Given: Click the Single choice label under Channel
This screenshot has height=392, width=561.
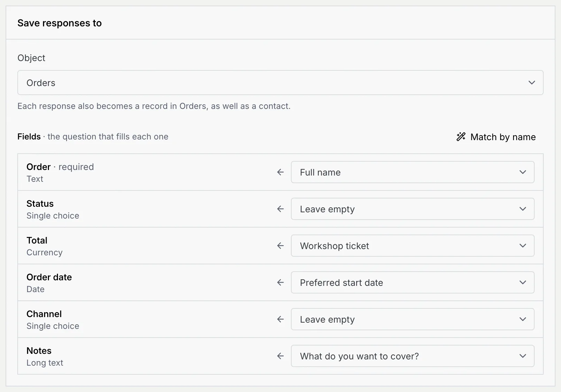Looking at the screenshot, I should pos(53,326).
